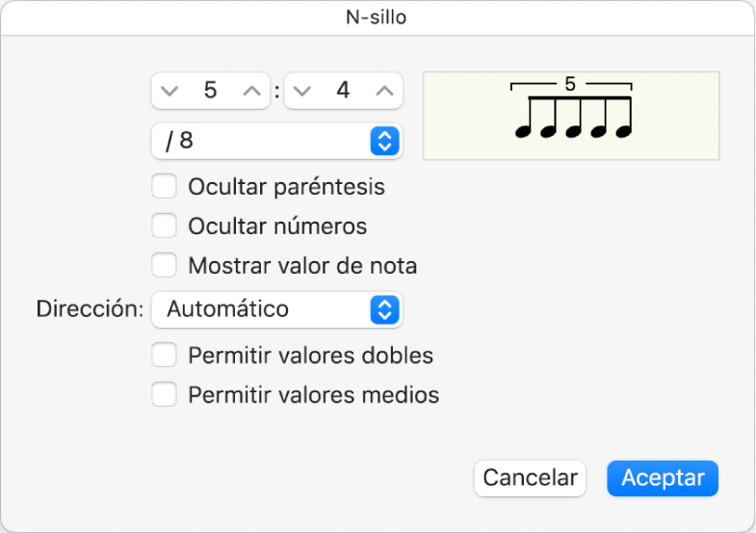Enable Ocultar paréntesis checkbox
Screen dimensions: 756x533
click(x=165, y=186)
